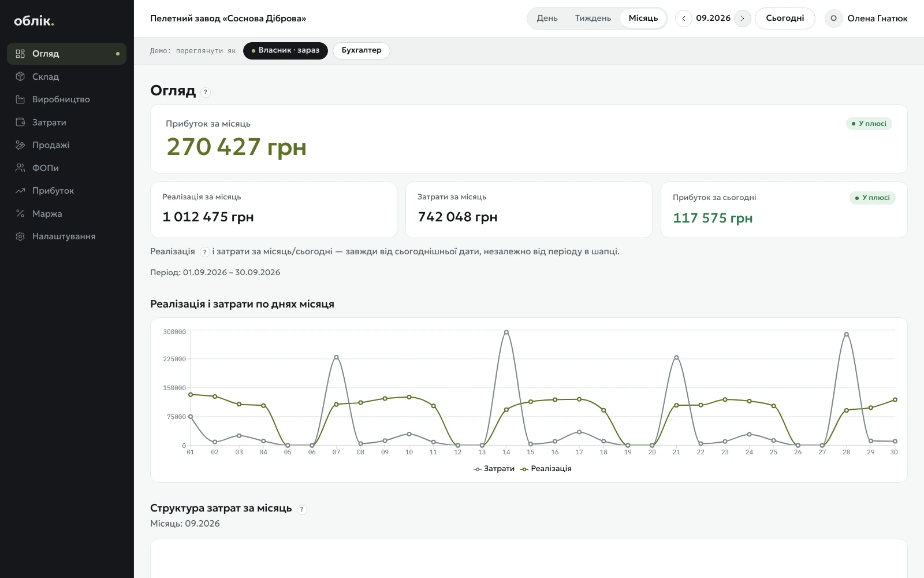Open help icon beside Структура затрат heading

coord(301,509)
